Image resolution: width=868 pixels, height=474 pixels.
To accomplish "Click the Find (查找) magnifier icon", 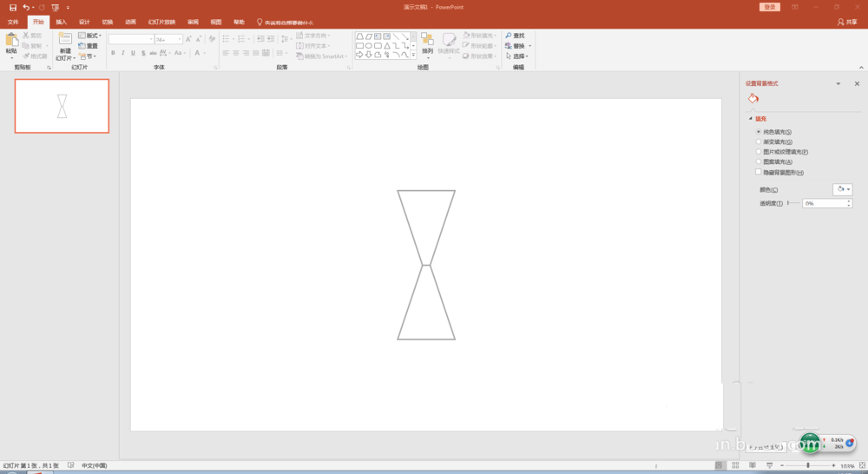I will coord(509,36).
